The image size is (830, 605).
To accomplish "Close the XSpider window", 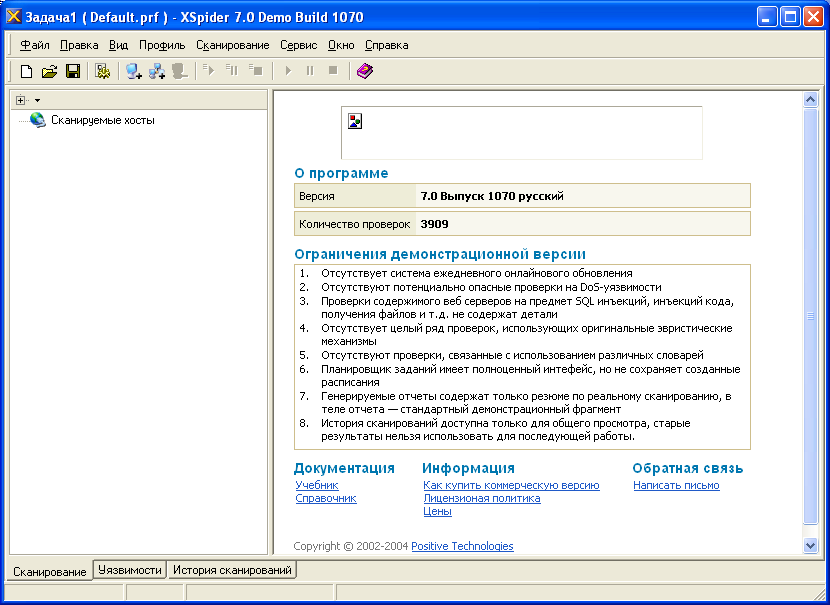I will [813, 16].
